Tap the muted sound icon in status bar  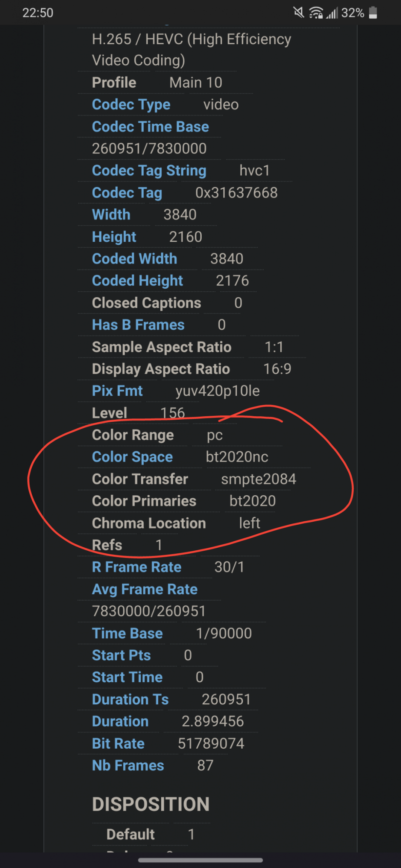[298, 13]
